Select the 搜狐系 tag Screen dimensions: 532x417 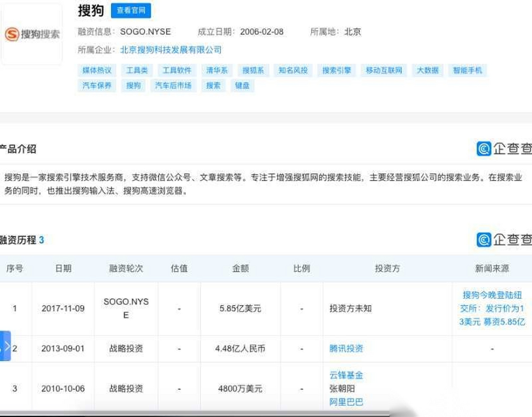tap(253, 70)
